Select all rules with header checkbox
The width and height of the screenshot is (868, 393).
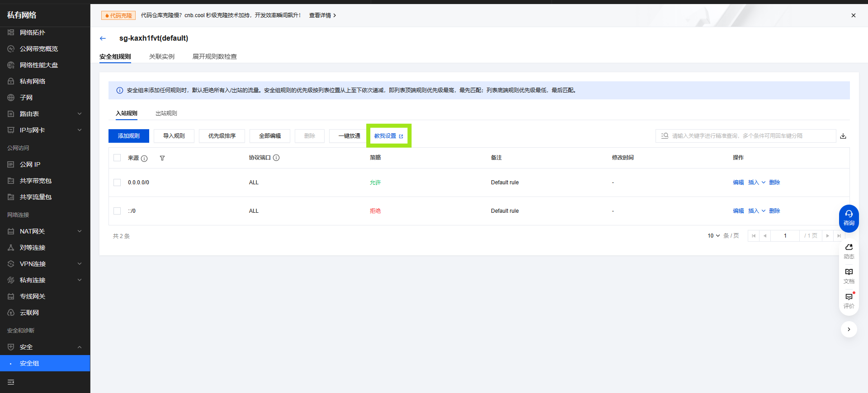[117, 158]
